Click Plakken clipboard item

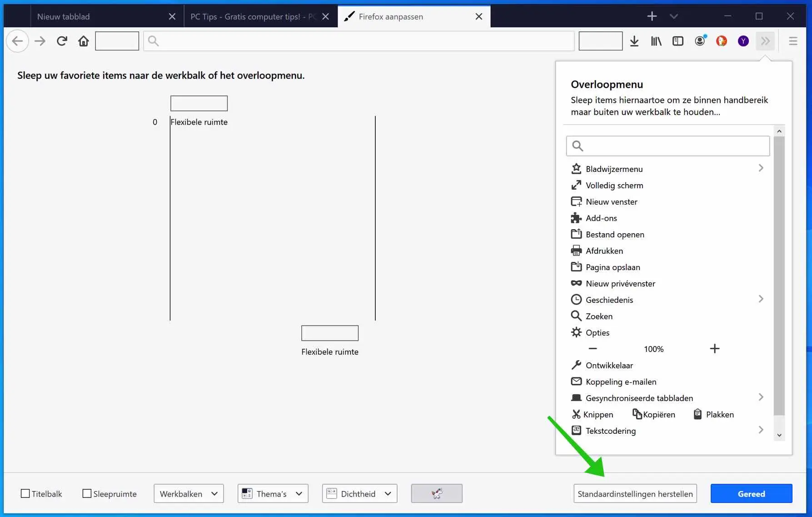713,414
